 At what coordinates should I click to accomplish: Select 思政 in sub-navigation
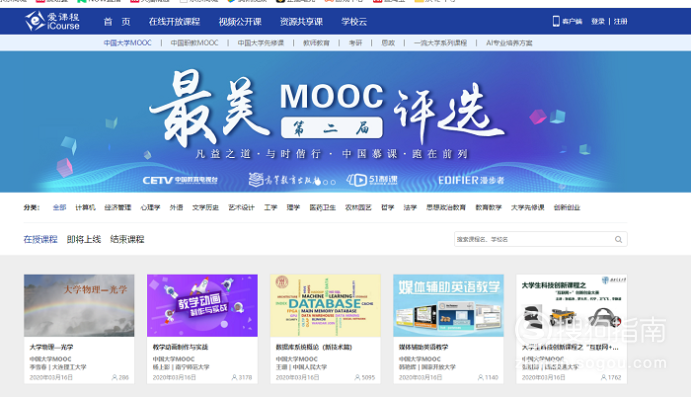tap(388, 43)
